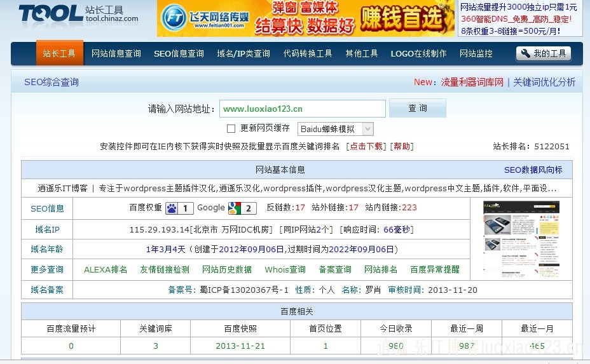Click the feitian banner advertisement
The image size is (590, 364).
pyautogui.click(x=306, y=18)
